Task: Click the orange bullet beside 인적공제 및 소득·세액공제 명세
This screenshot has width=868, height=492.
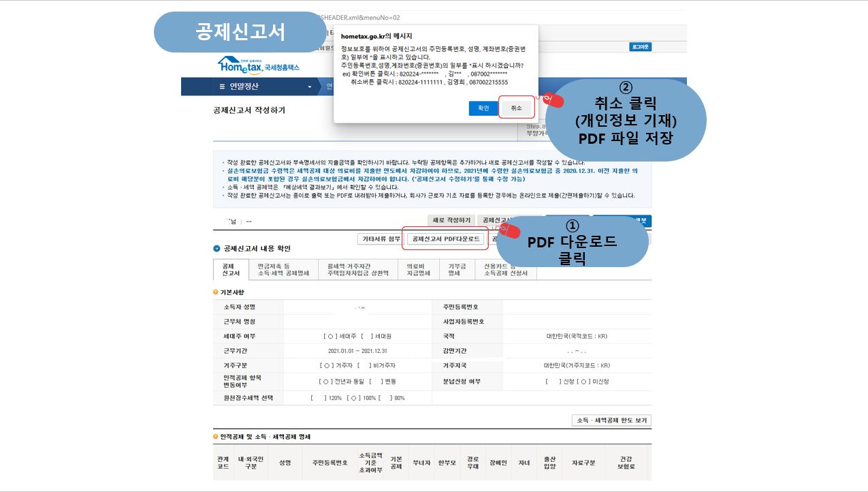Action: click(x=216, y=436)
